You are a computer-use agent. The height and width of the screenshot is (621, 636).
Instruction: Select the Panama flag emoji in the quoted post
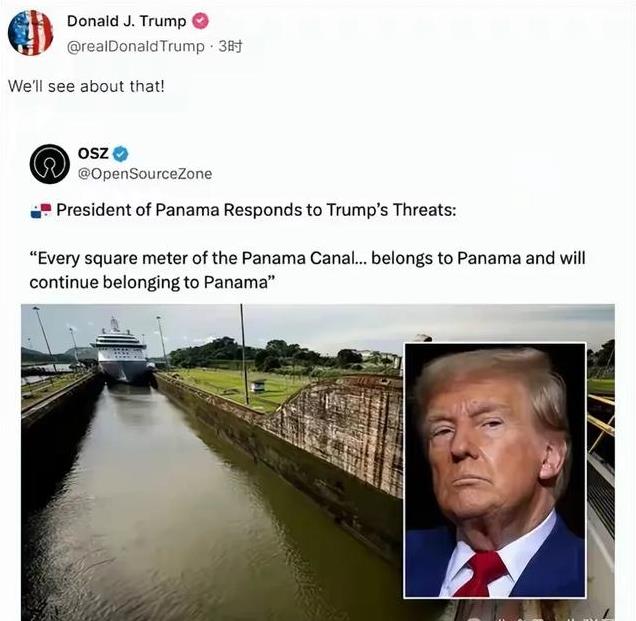(x=41, y=211)
